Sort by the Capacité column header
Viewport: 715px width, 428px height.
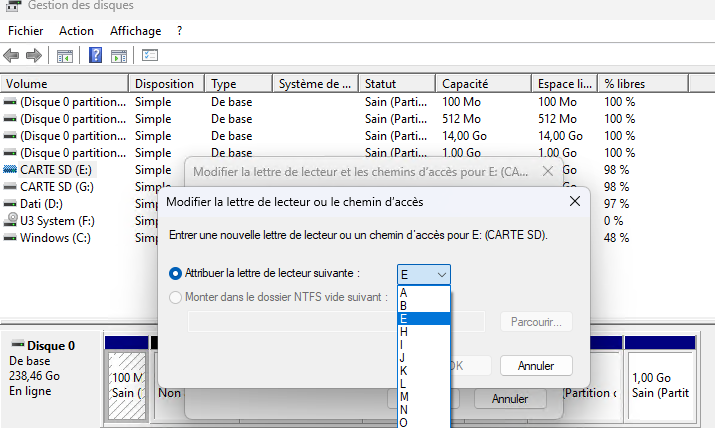(x=483, y=84)
